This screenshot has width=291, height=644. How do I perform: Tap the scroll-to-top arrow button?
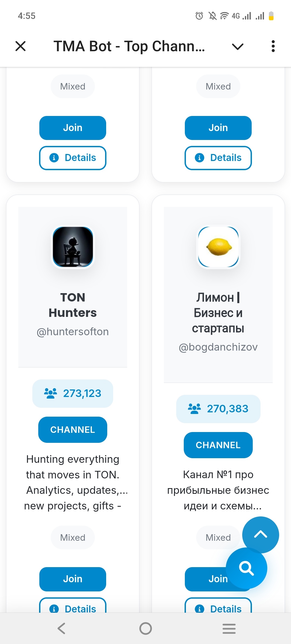[x=260, y=535]
